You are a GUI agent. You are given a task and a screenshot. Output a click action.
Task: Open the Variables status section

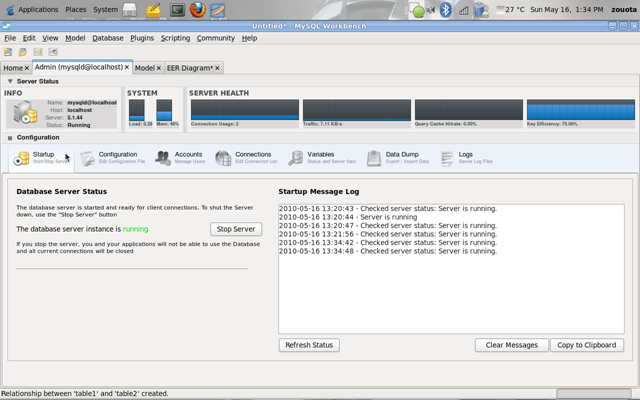pyautogui.click(x=322, y=158)
